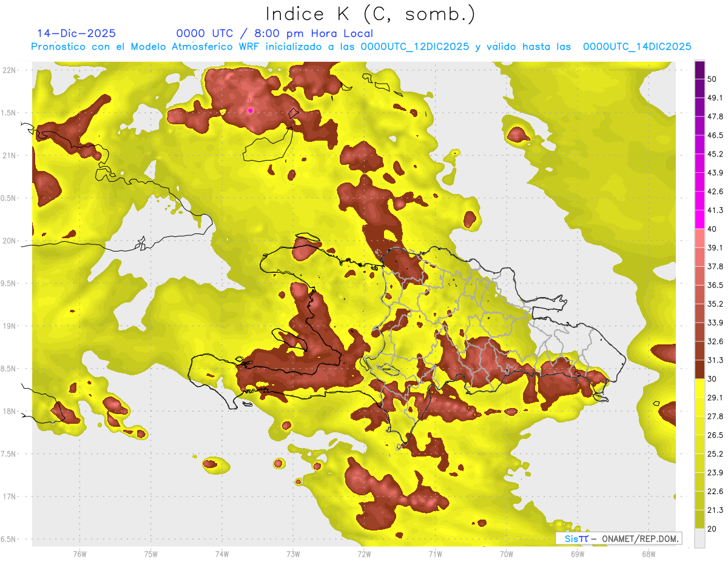Click the "17N" latitude label
This screenshot has height=562, width=728.
(9, 497)
